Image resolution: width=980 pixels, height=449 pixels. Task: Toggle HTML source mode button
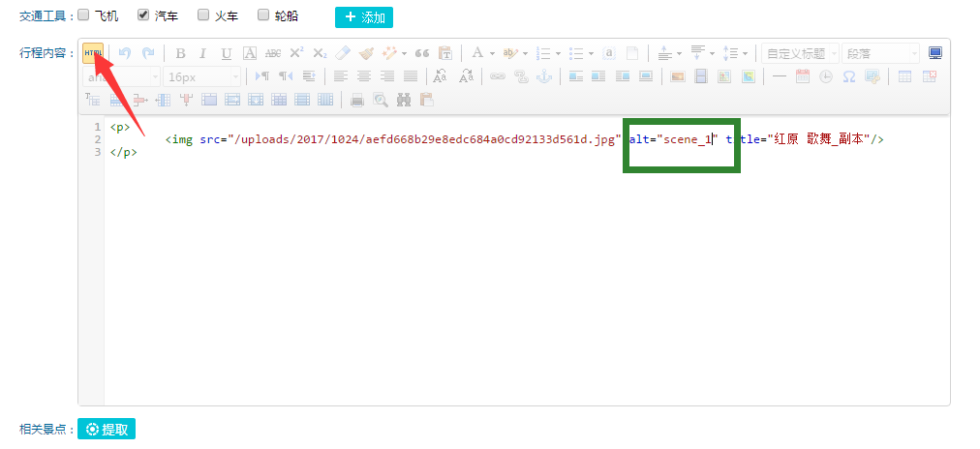coord(93,53)
